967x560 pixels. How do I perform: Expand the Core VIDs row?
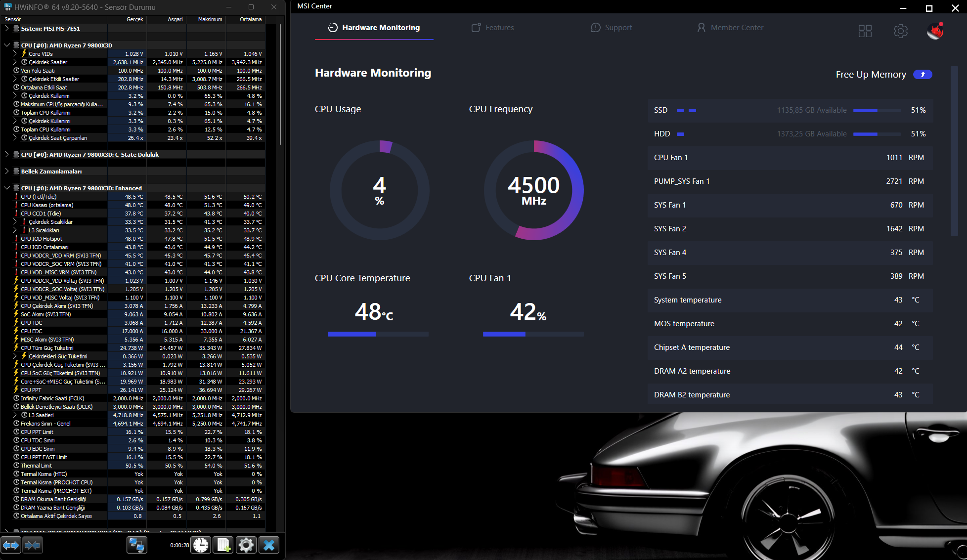click(x=15, y=53)
